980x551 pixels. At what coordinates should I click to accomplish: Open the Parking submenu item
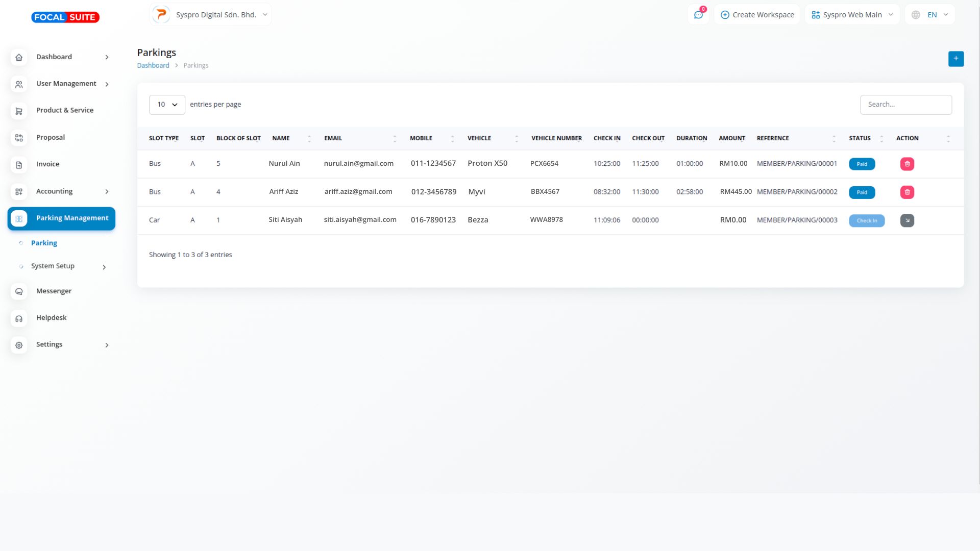[x=44, y=243]
